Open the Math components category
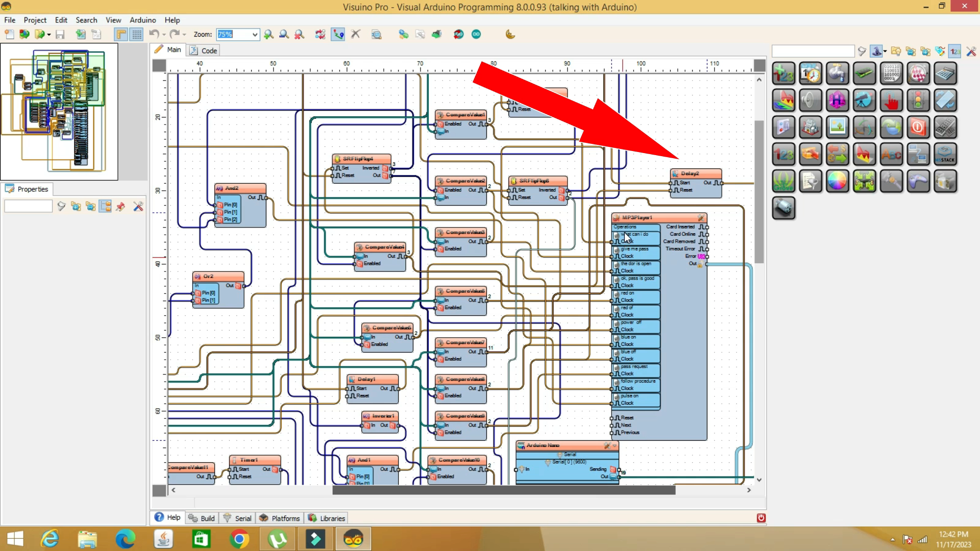The image size is (980, 551). 783,73
